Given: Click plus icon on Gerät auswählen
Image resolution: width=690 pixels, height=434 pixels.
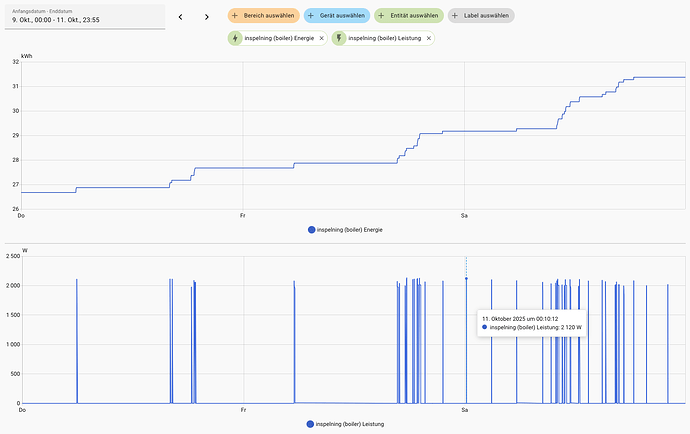Looking at the screenshot, I should (310, 16).
